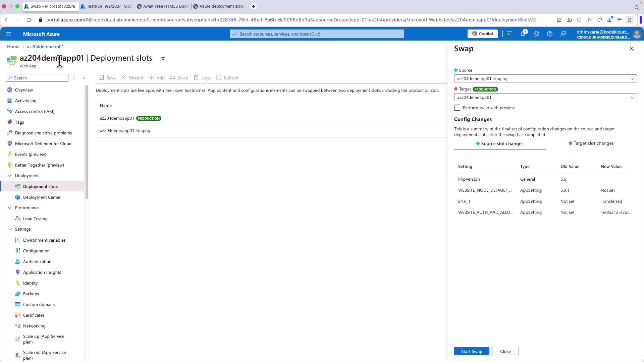Screen dimensions: 644x362
Task: Open Azure Cloud Shell icon
Action: pyautogui.click(x=509, y=34)
